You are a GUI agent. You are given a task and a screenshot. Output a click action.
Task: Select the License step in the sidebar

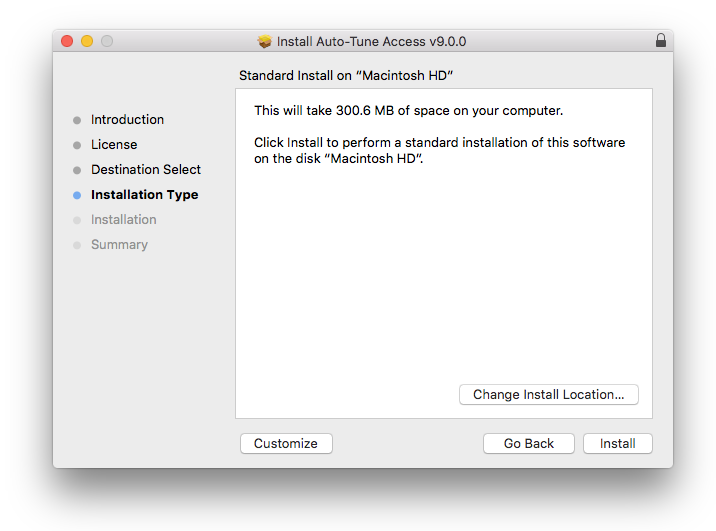tap(114, 145)
